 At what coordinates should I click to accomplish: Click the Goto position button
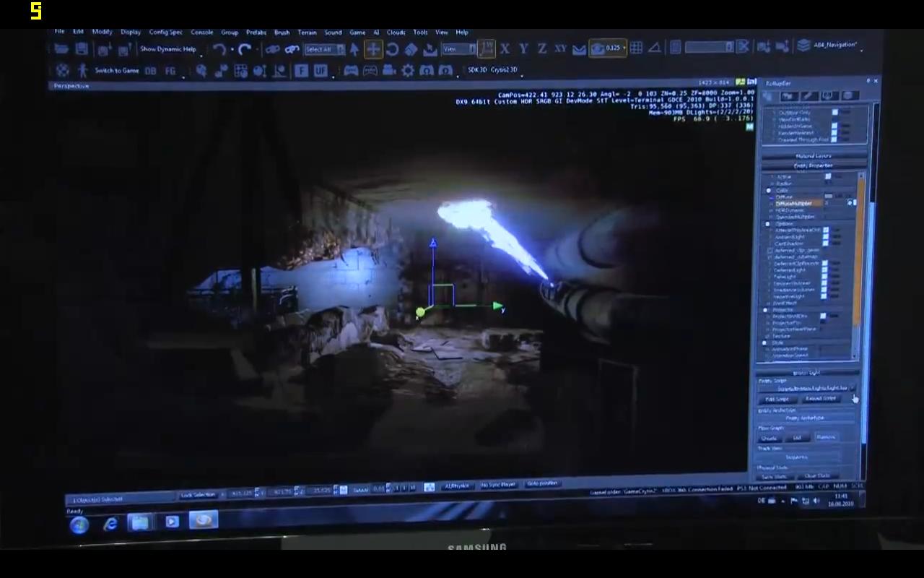tap(542, 483)
